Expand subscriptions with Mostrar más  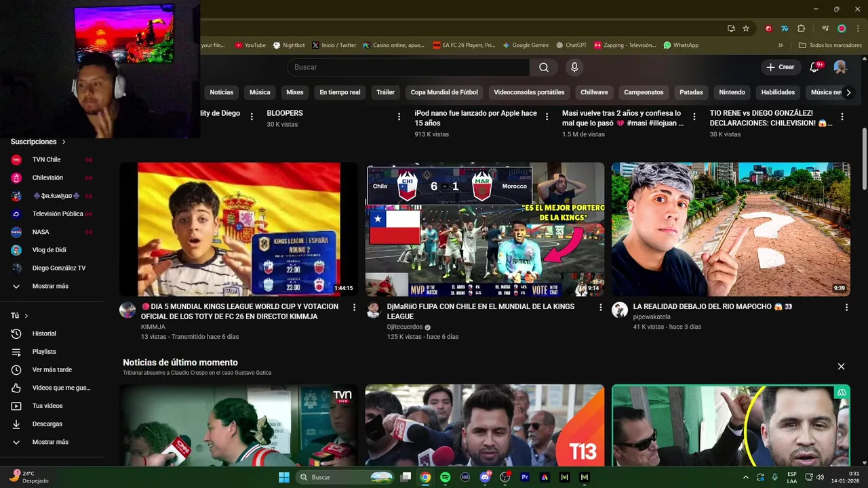point(52,286)
